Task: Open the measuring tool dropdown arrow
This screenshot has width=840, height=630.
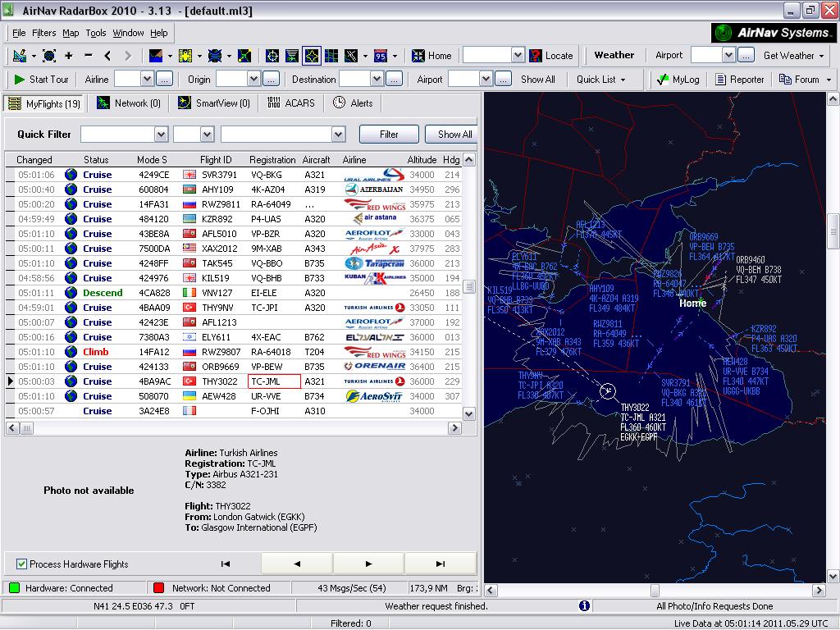Action: coord(34,56)
